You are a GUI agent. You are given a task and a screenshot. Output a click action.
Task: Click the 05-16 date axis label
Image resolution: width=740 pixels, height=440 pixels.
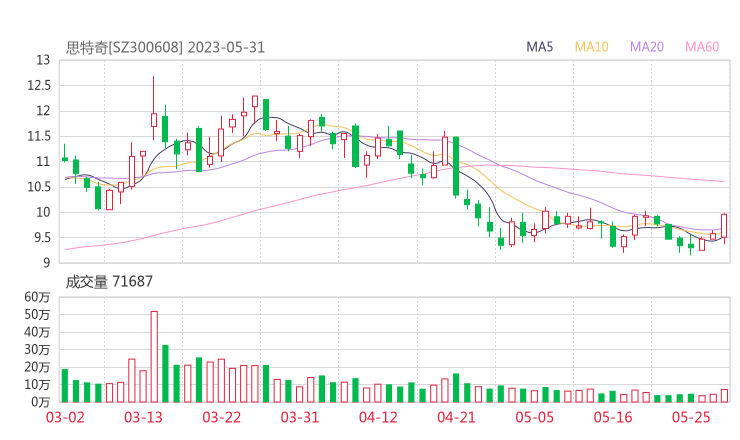pos(613,417)
